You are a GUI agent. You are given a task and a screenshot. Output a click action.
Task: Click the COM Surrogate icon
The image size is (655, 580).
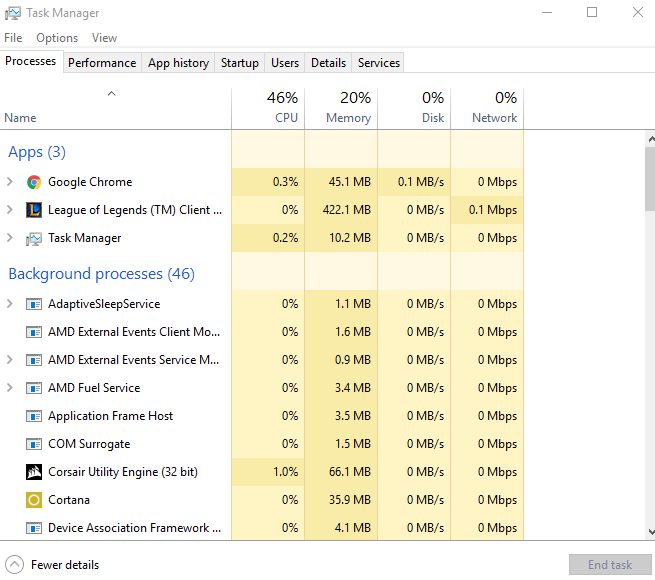[x=34, y=444]
